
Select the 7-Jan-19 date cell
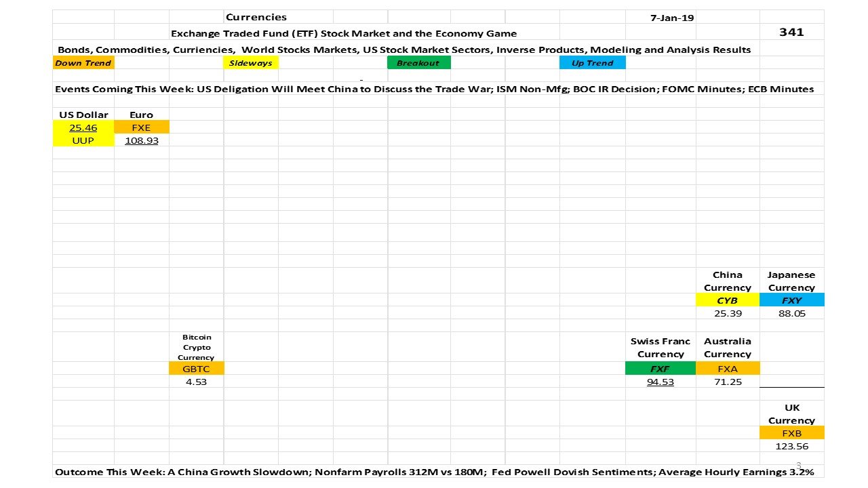[x=671, y=18]
